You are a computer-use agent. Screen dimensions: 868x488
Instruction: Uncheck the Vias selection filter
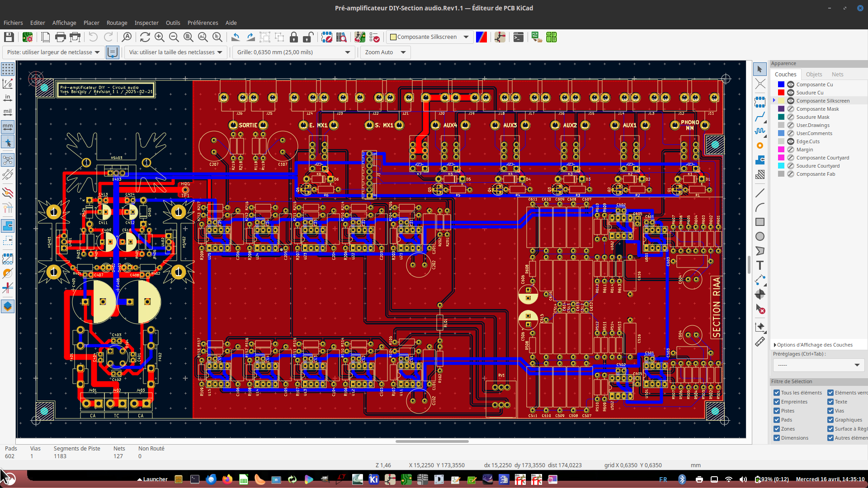[830, 411]
